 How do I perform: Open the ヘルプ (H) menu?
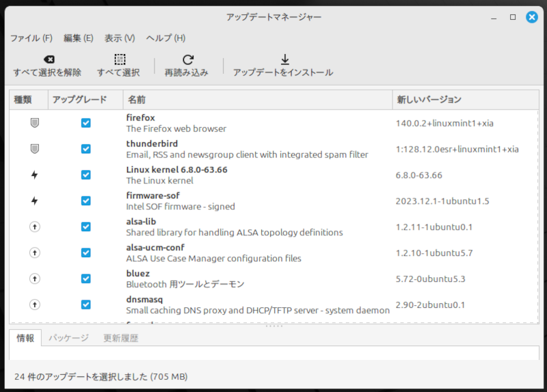(x=165, y=38)
